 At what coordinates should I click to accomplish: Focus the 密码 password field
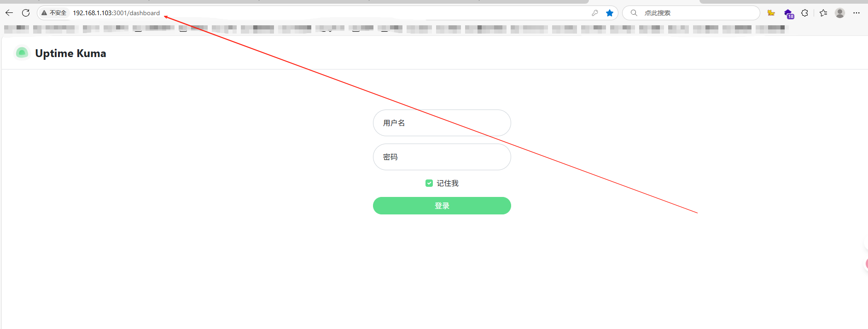pos(442,157)
